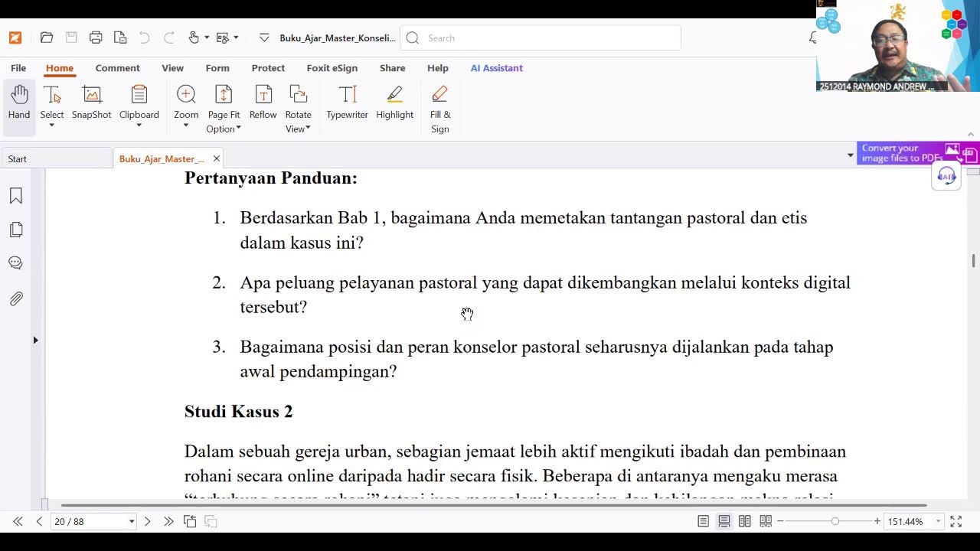Switch to the Home ribbon tab
Viewport: 980px width, 551px height.
(x=60, y=68)
